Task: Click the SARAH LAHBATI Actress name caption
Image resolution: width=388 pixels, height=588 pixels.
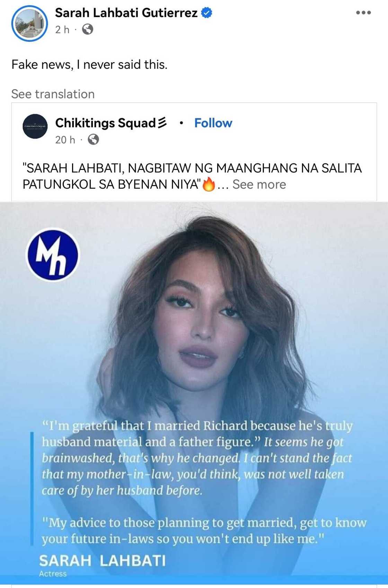Action: (102, 565)
